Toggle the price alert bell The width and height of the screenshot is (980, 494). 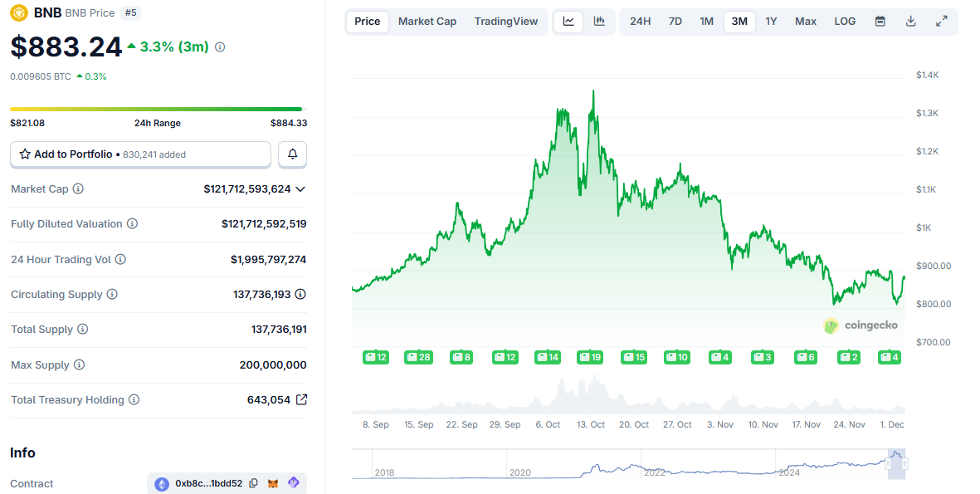coord(292,154)
